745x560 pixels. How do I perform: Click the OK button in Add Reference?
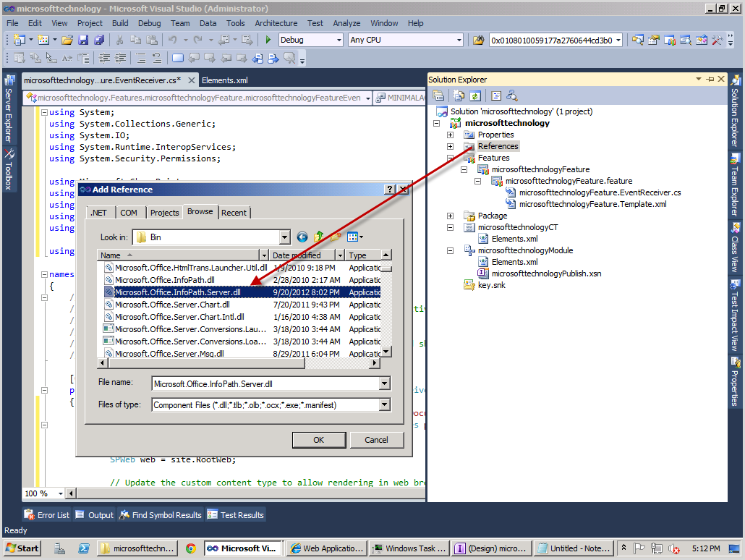318,439
